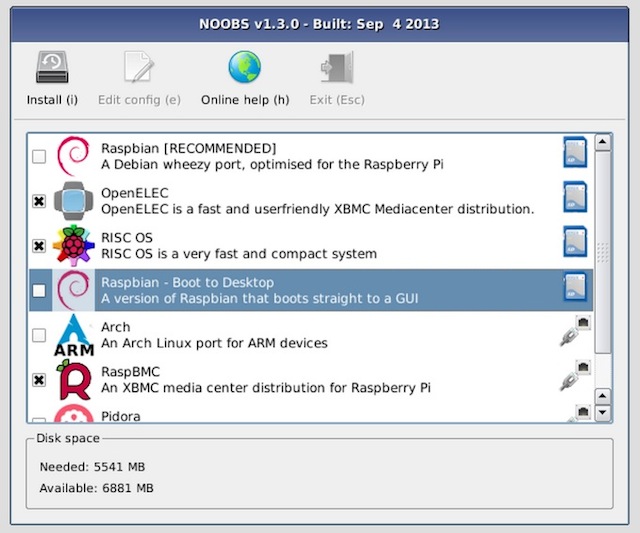Click the Install disk icon
The height and width of the screenshot is (533, 640).
52,67
